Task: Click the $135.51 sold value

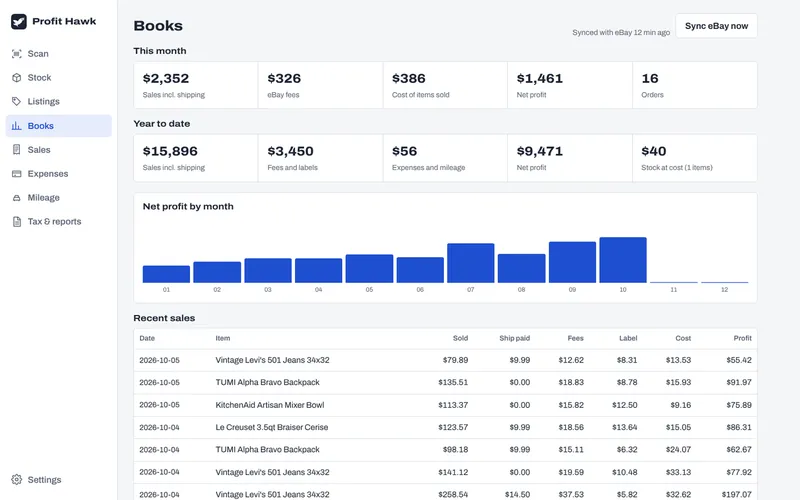Action: [453, 383]
